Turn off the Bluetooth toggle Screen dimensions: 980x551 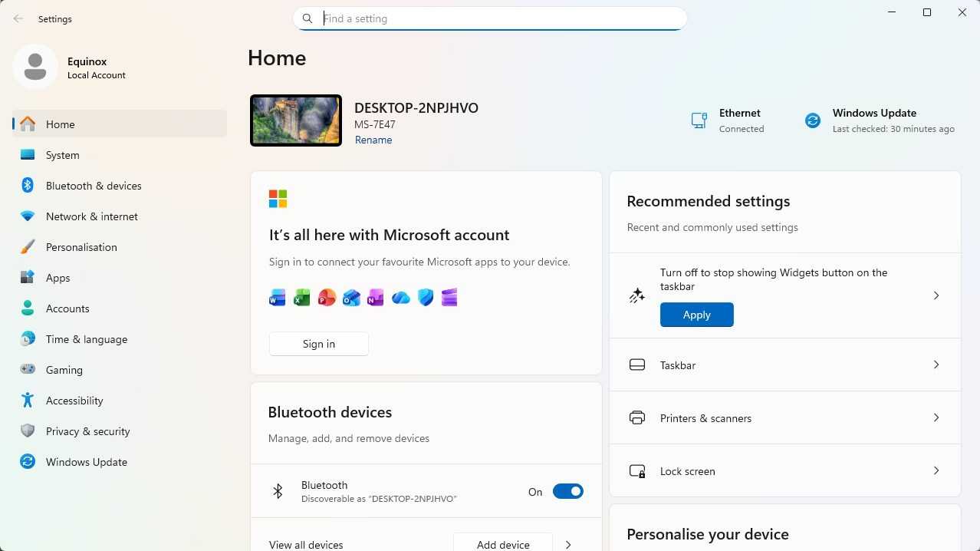point(568,491)
